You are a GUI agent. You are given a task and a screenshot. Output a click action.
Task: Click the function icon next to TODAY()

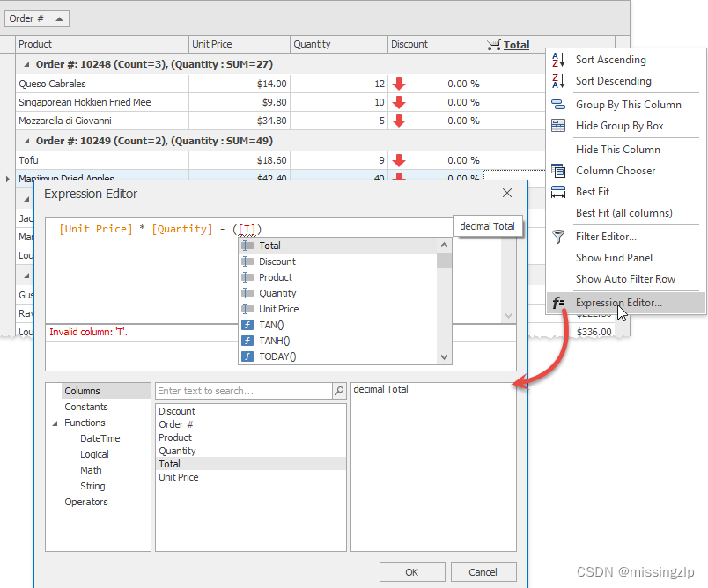[x=247, y=356]
